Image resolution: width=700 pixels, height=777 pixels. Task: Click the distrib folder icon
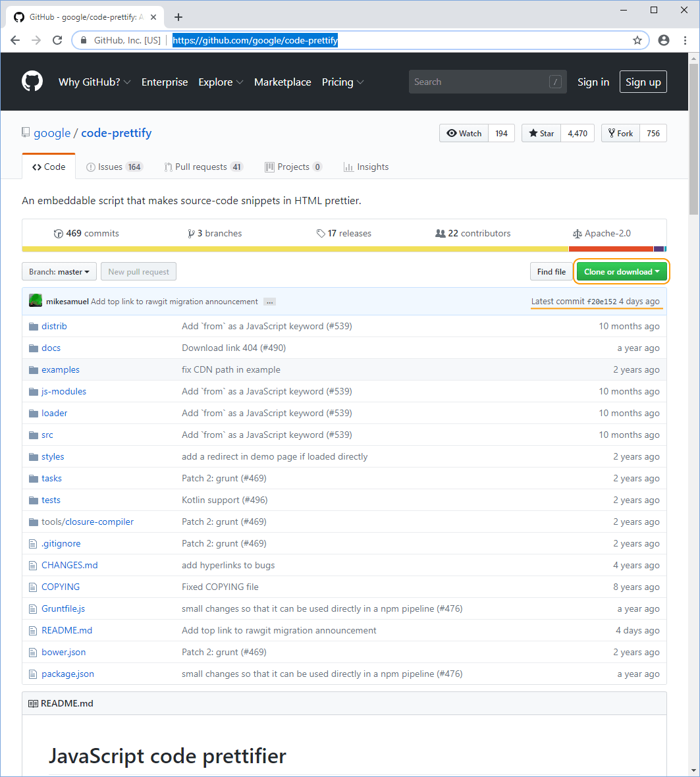33,327
